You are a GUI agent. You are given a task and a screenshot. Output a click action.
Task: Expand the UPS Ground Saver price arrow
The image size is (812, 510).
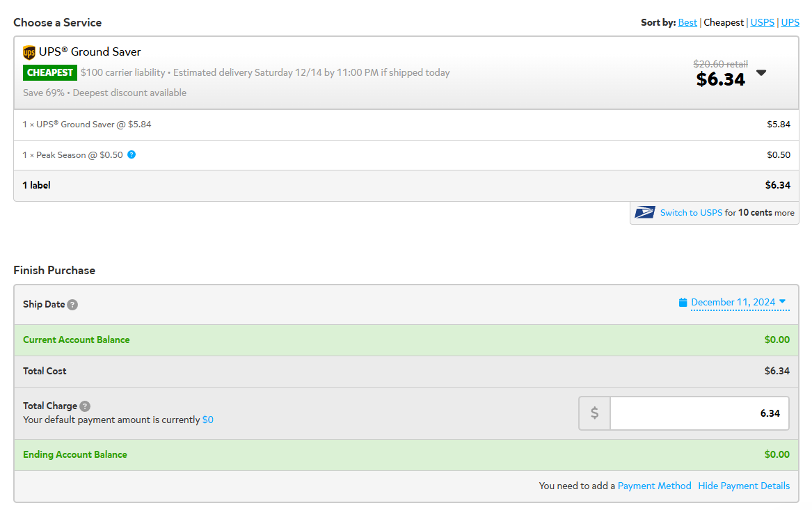point(761,72)
